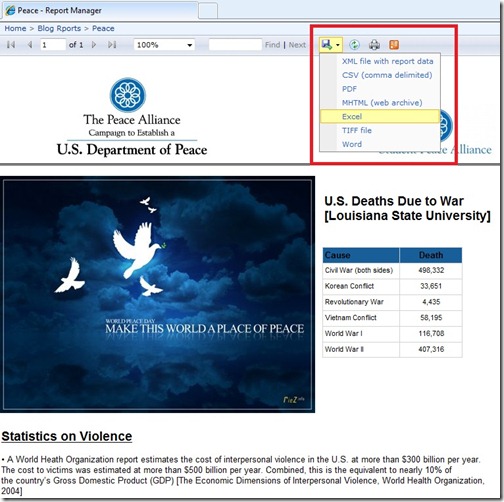The height and width of the screenshot is (502, 504).
Task: Export the report to Word
Action: pyautogui.click(x=380, y=144)
